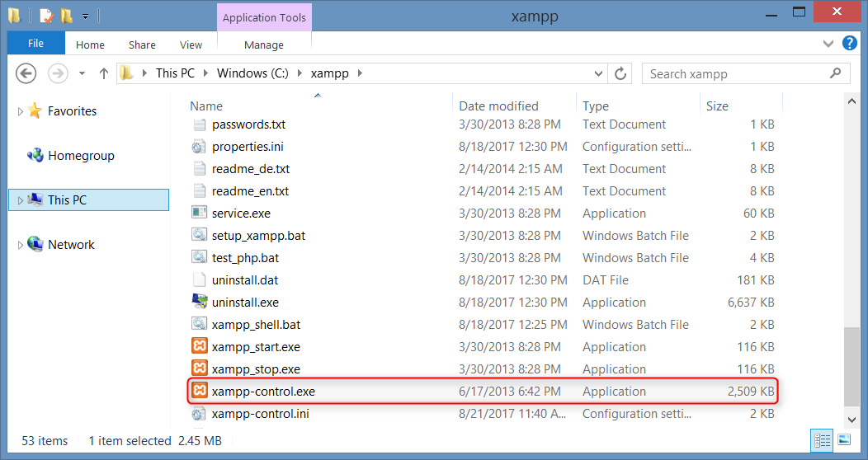Click the Application Tools contextual tab

click(264, 17)
